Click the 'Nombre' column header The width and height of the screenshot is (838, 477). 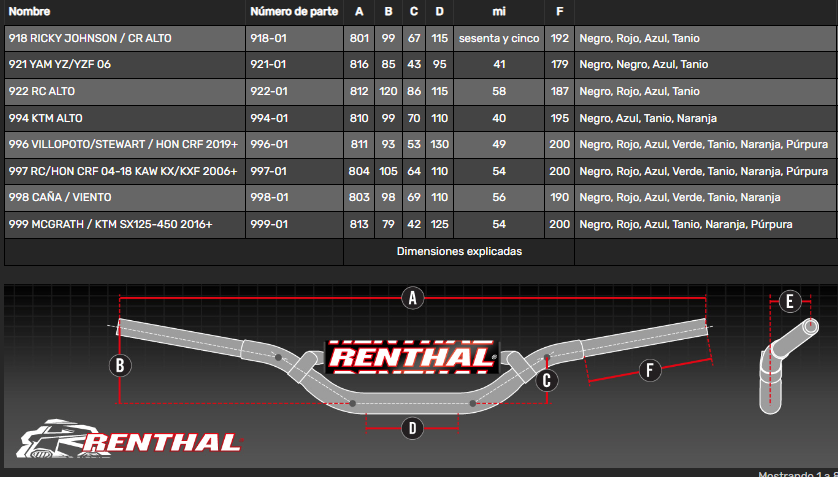(29, 11)
